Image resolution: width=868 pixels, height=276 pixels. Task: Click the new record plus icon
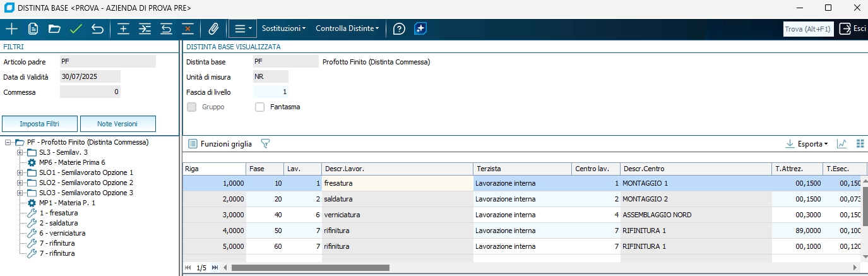coord(11,28)
